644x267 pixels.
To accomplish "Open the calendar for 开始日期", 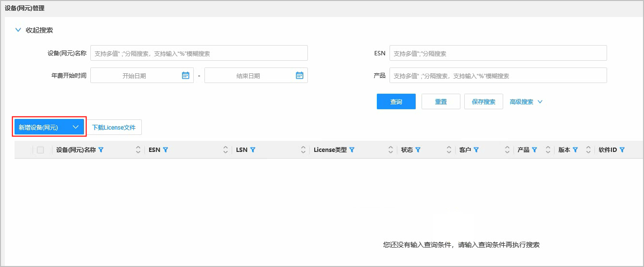I will pyautogui.click(x=186, y=75).
